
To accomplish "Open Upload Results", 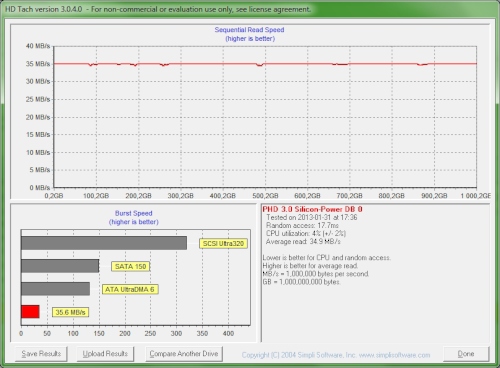I will pyautogui.click(x=105, y=354).
